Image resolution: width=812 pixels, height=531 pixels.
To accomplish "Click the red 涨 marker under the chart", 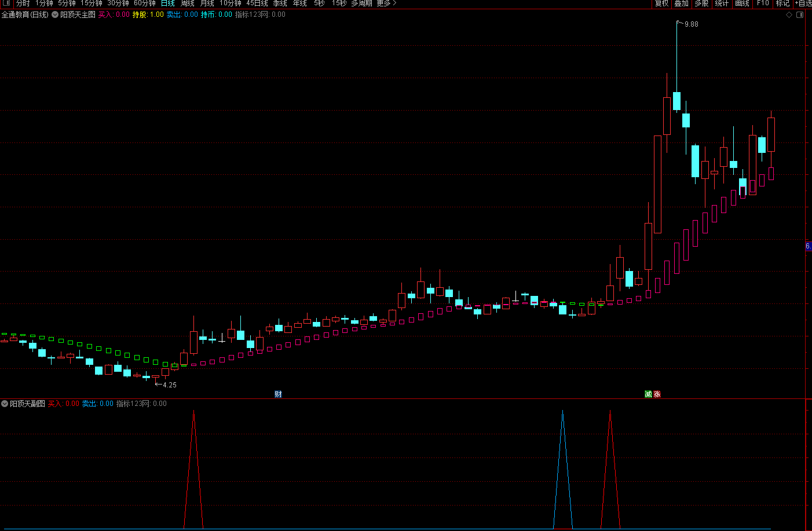I will pos(657,394).
